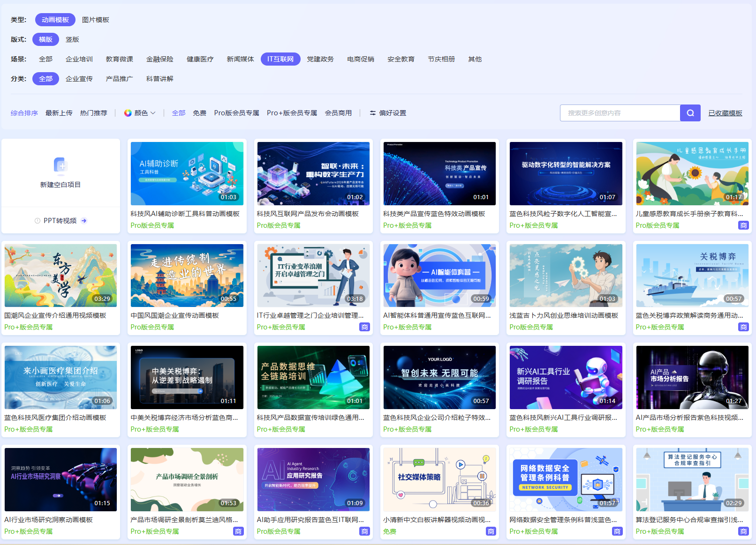The width and height of the screenshot is (756, 545).
Task: Click the PPT转视频 arrow icon
Action: tap(84, 221)
